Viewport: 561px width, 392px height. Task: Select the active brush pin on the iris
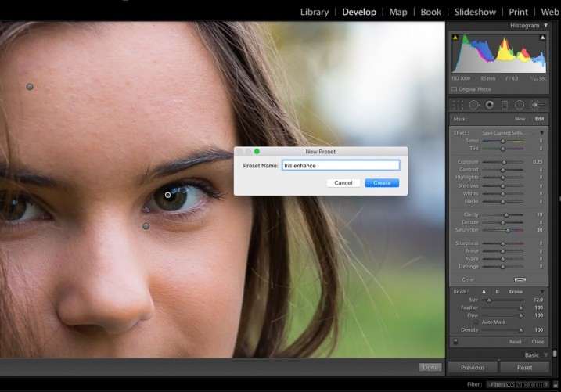click(167, 195)
